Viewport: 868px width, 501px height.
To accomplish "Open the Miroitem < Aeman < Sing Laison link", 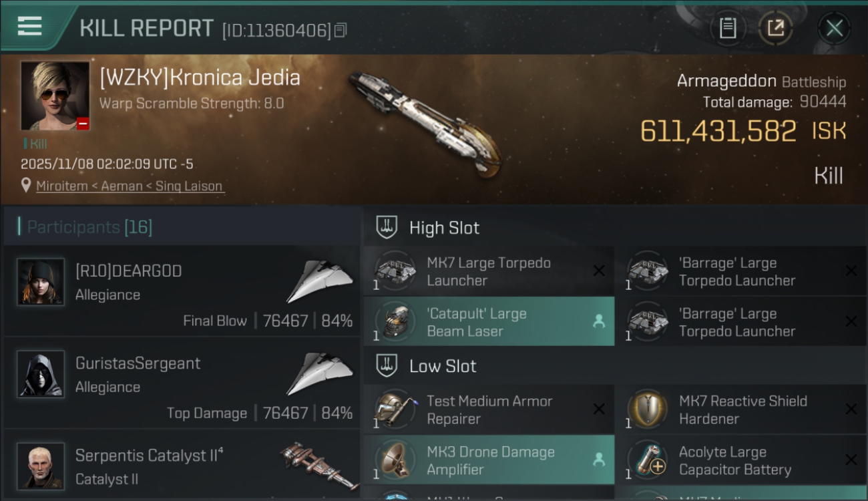I will 130,186.
